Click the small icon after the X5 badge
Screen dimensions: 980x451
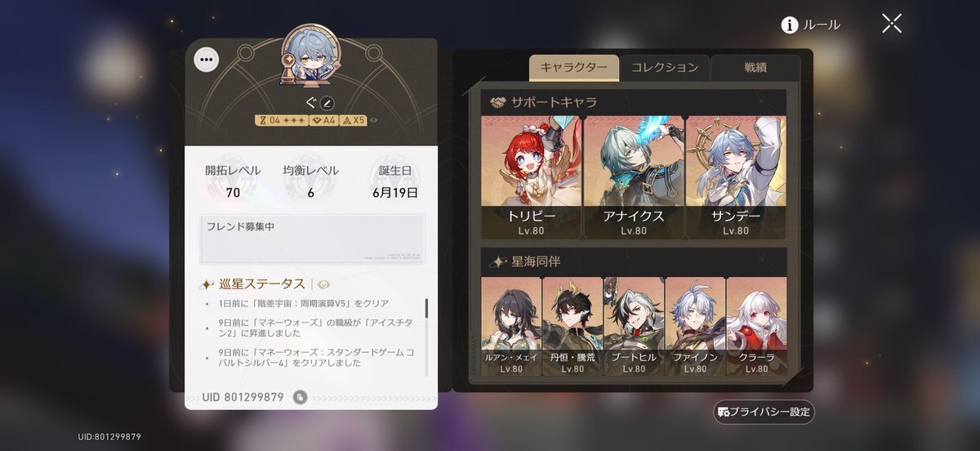tap(373, 120)
